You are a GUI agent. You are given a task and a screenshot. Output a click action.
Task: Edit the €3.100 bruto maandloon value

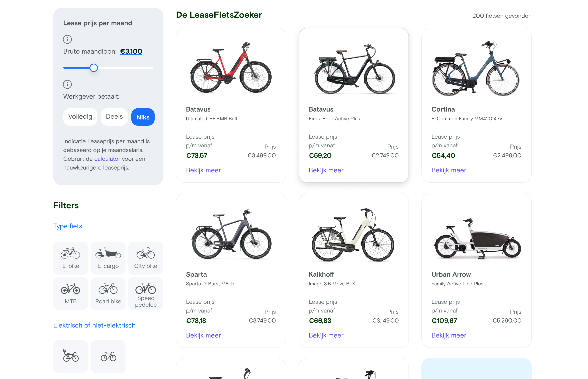(x=131, y=51)
